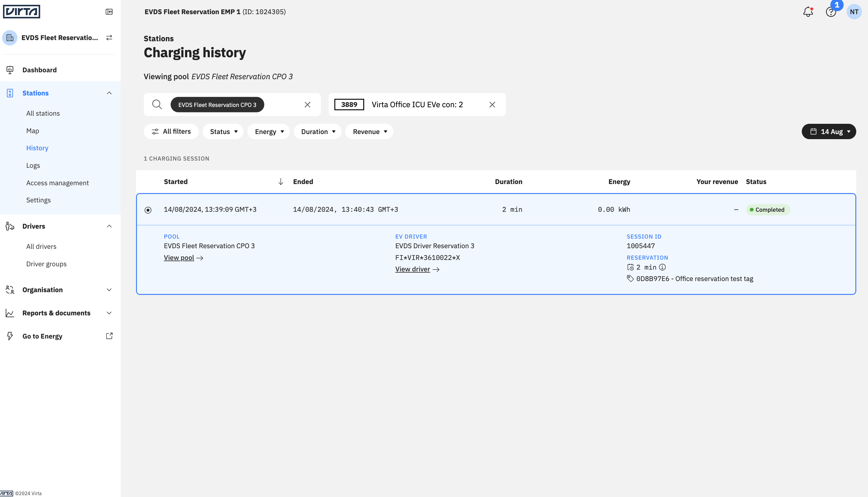Click the View pool arrow icon
868x497 pixels.
200,258
